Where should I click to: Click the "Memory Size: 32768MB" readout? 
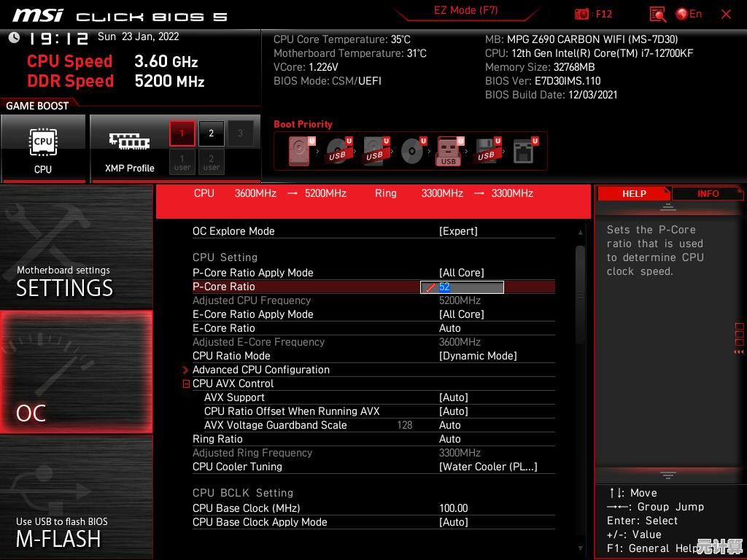540,67
